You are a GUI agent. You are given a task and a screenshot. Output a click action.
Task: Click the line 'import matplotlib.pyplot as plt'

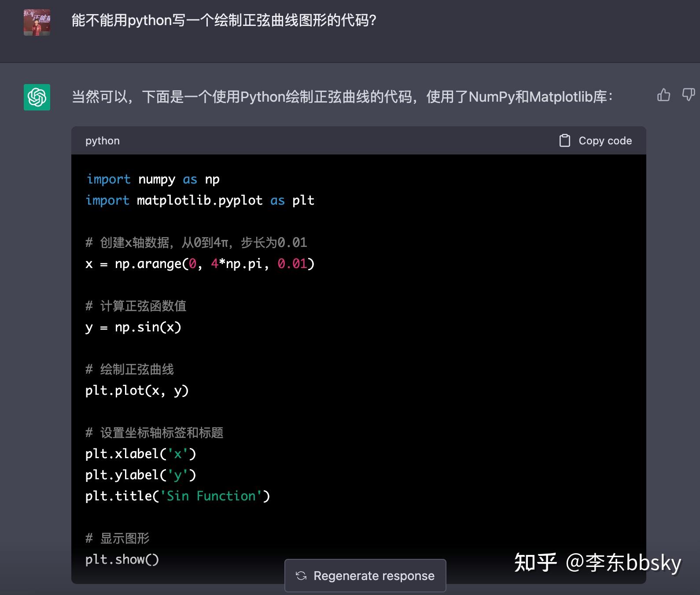click(200, 200)
